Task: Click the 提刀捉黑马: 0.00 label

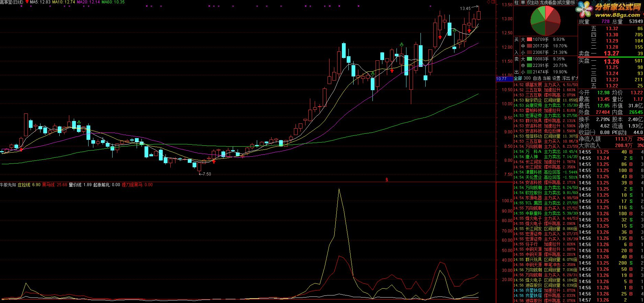Action: point(137,185)
